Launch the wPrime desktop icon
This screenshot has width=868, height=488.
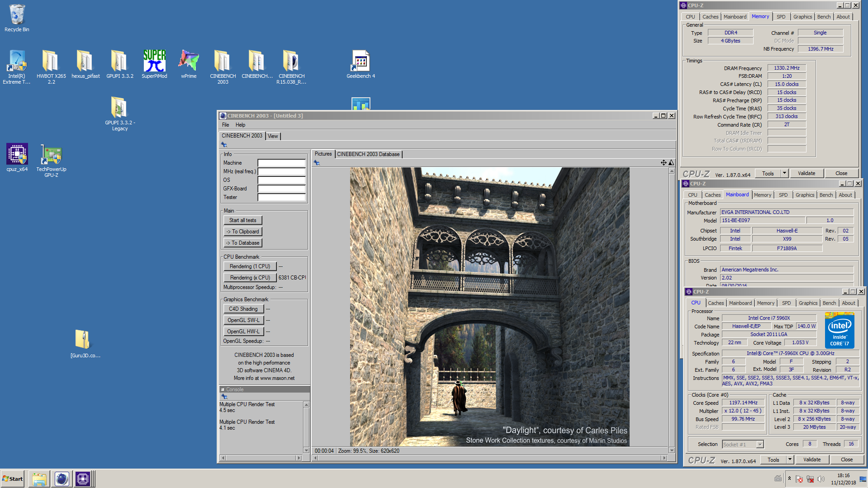[189, 64]
